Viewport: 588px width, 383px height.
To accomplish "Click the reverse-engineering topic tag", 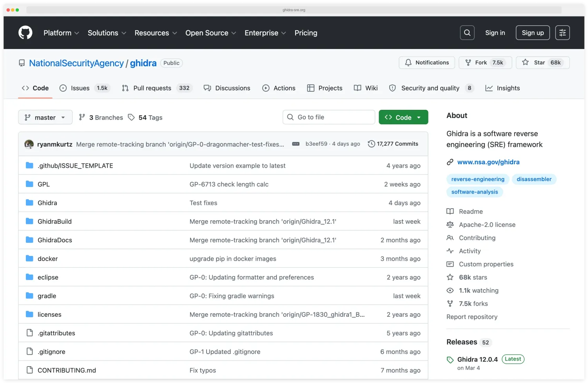I will point(478,179).
